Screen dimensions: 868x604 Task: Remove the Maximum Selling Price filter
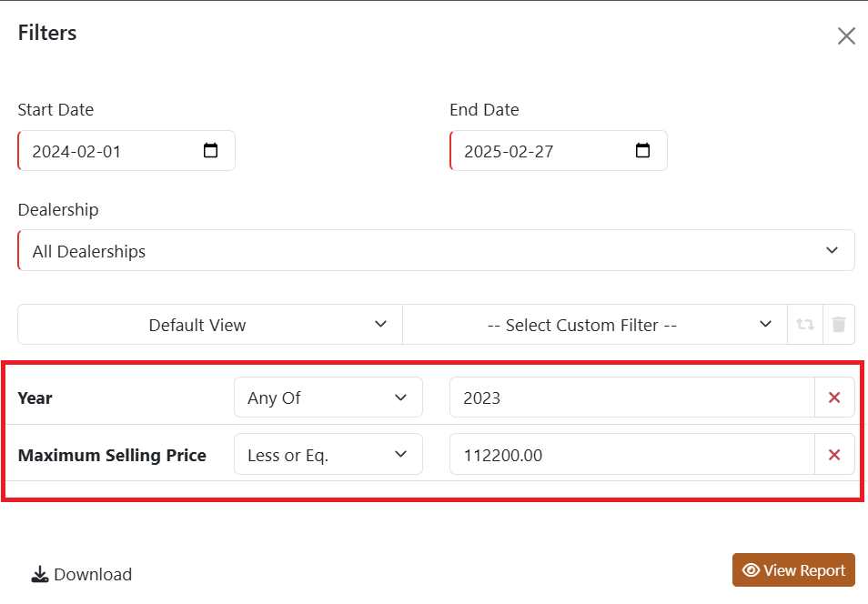pyautogui.click(x=834, y=455)
